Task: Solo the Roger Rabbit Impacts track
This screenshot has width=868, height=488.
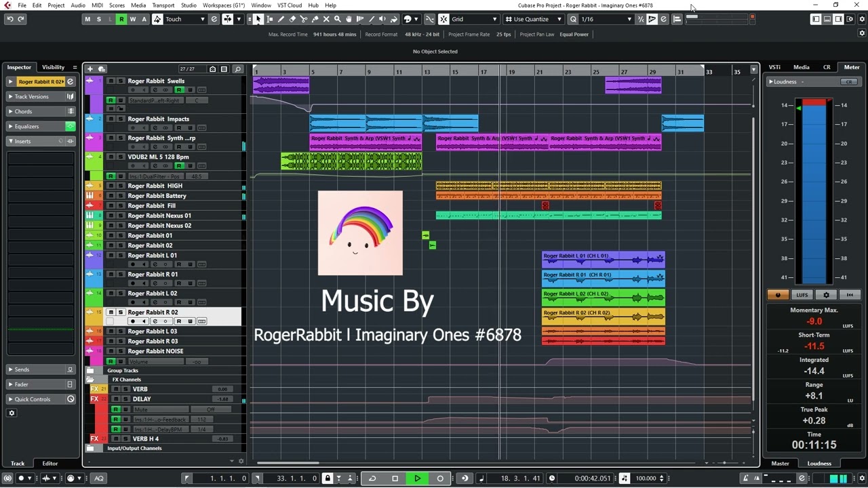Action: click(x=121, y=119)
